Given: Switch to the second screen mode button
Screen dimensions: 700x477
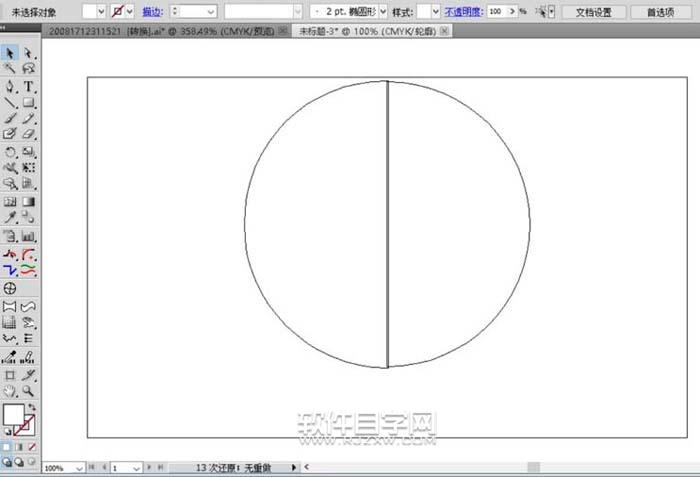Looking at the screenshot, I should click(19, 462).
